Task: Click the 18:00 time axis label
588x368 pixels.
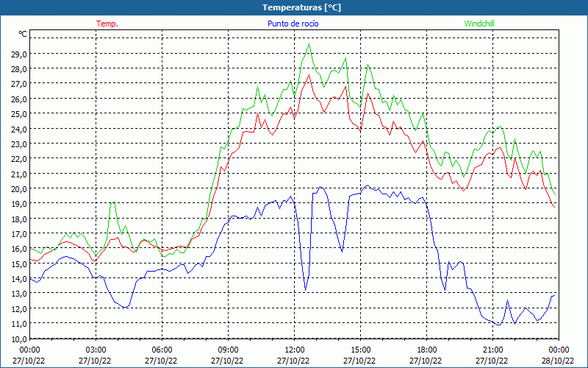Action: click(x=427, y=350)
